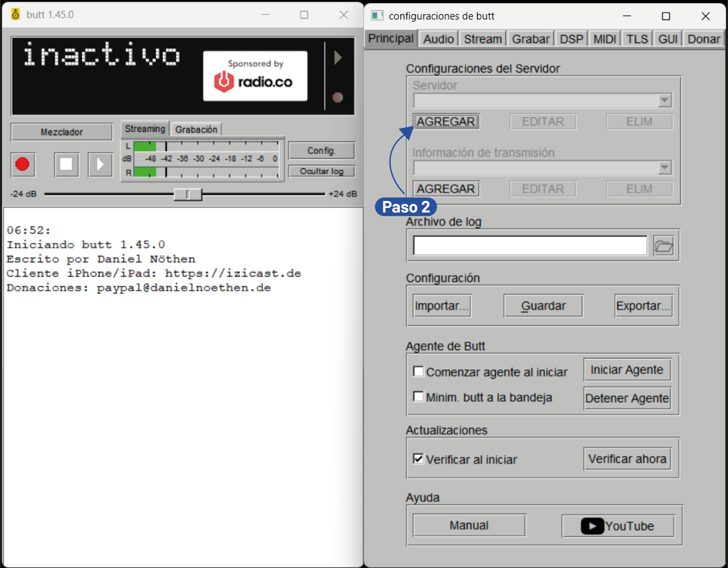Click the small arrow in the display corner
This screenshot has width=728, height=568.
click(x=338, y=58)
